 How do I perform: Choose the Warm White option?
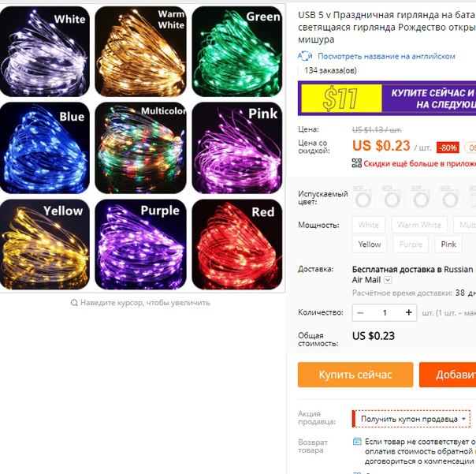419,225
